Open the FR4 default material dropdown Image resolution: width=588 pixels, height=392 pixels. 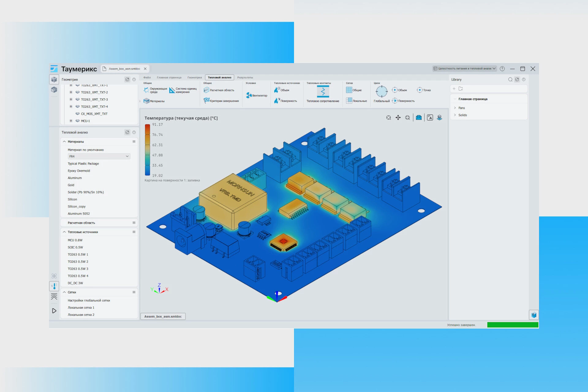click(x=99, y=156)
